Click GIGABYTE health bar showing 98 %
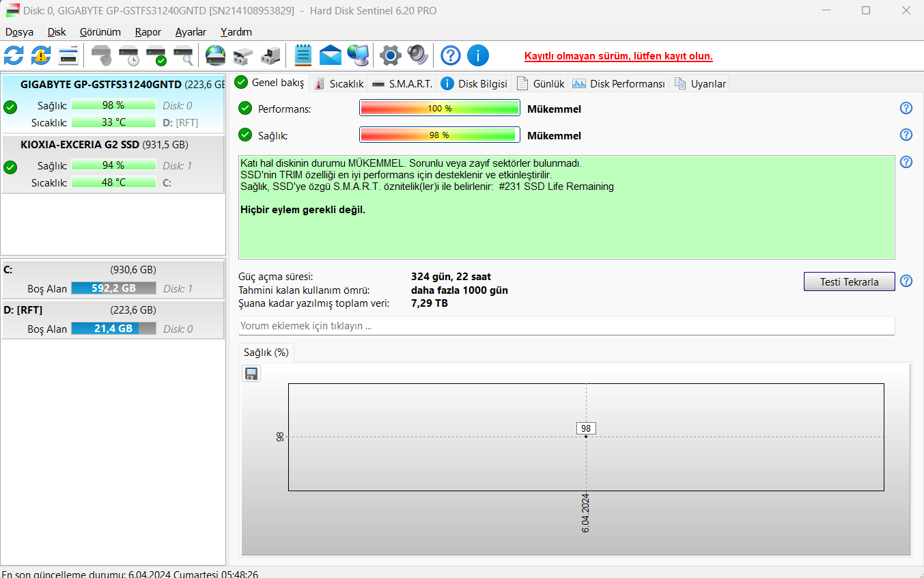Image resolution: width=924 pixels, height=578 pixels. (x=113, y=105)
